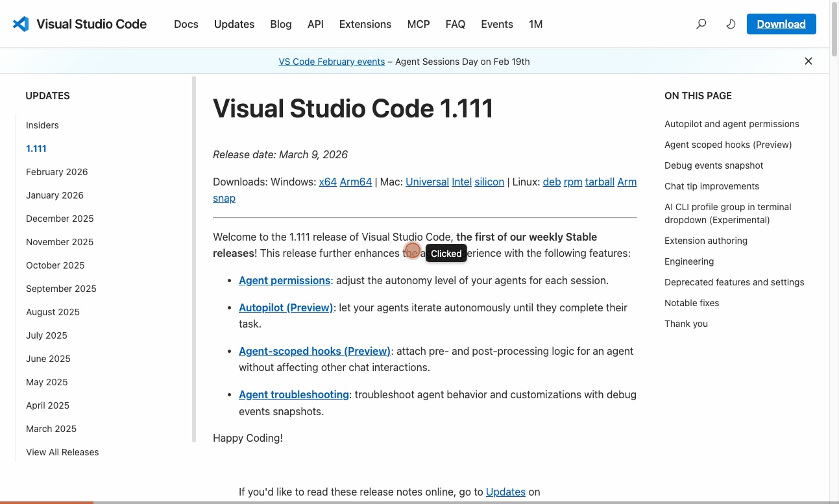Open the Agent permissions feature link
This screenshot has height=504, width=839.
click(285, 280)
